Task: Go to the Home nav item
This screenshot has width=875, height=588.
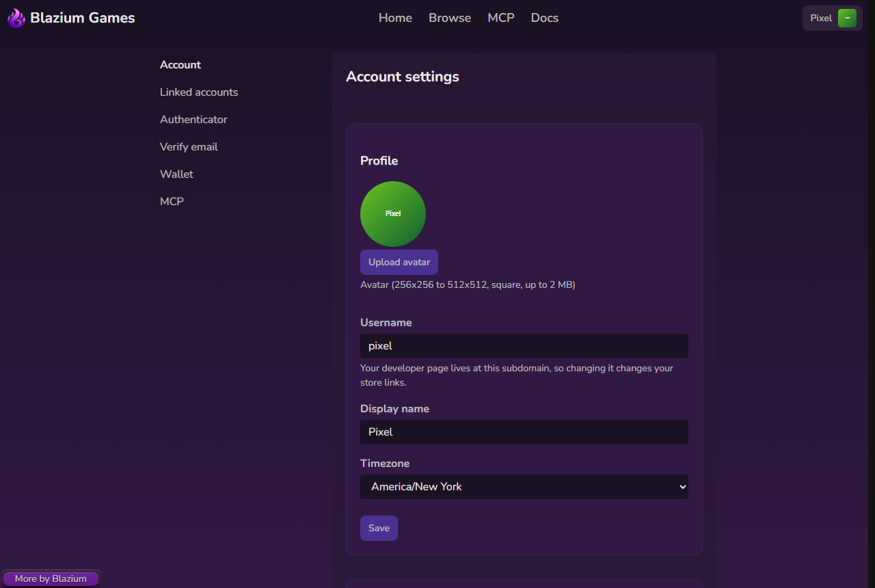Action: 395,18
